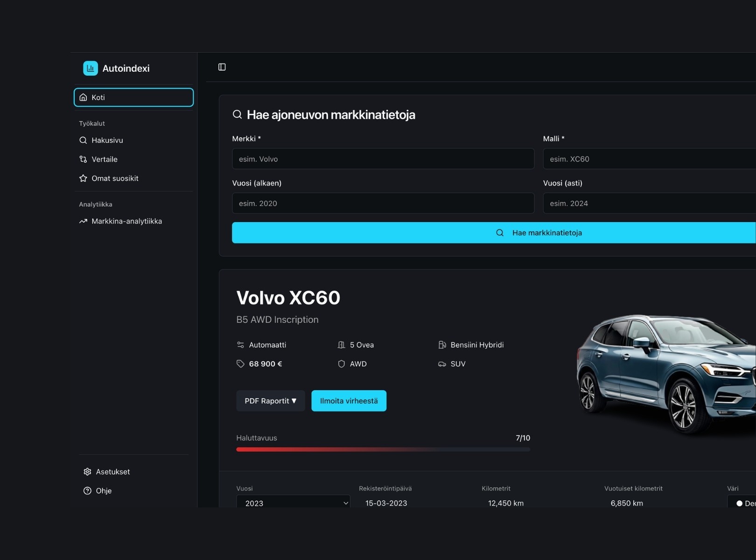Focus the Merkki input field
This screenshot has height=560, width=756.
tap(383, 159)
